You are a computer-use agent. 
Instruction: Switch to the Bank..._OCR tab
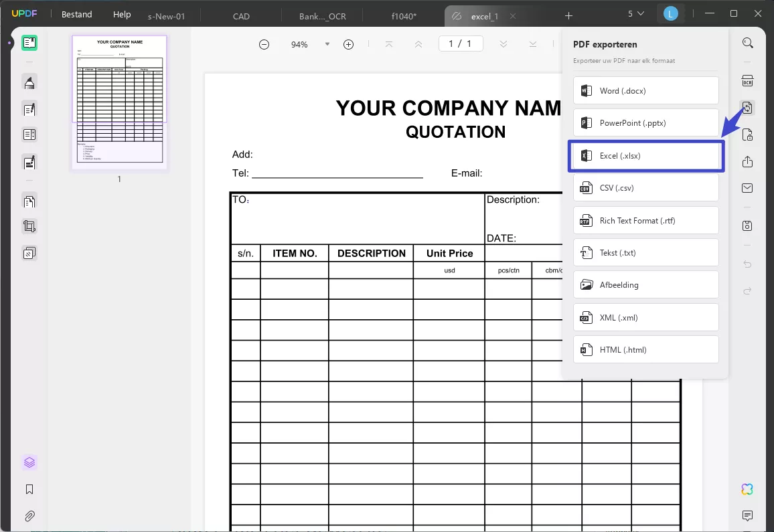point(322,16)
